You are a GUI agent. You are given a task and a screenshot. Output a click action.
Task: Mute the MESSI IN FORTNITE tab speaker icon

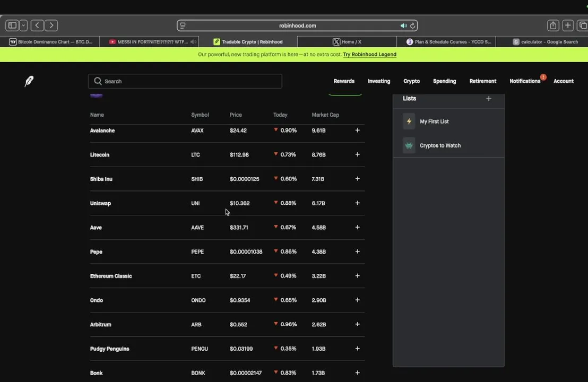[193, 41]
